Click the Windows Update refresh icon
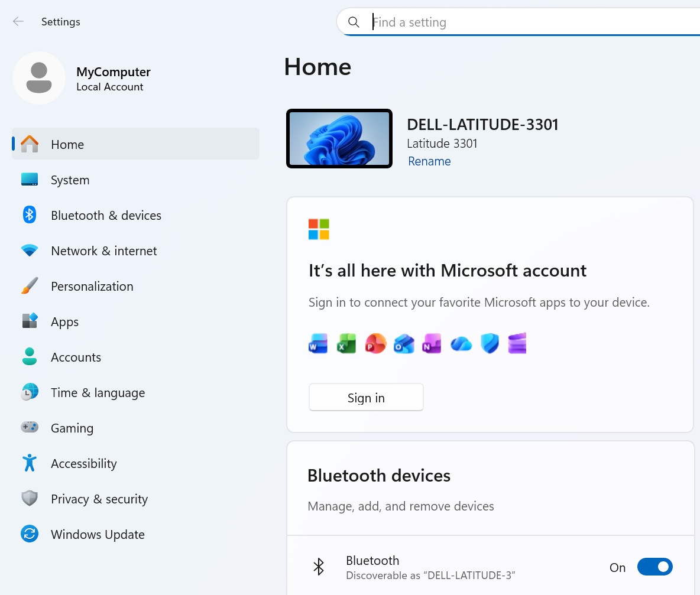This screenshot has height=595, width=700. point(30,534)
